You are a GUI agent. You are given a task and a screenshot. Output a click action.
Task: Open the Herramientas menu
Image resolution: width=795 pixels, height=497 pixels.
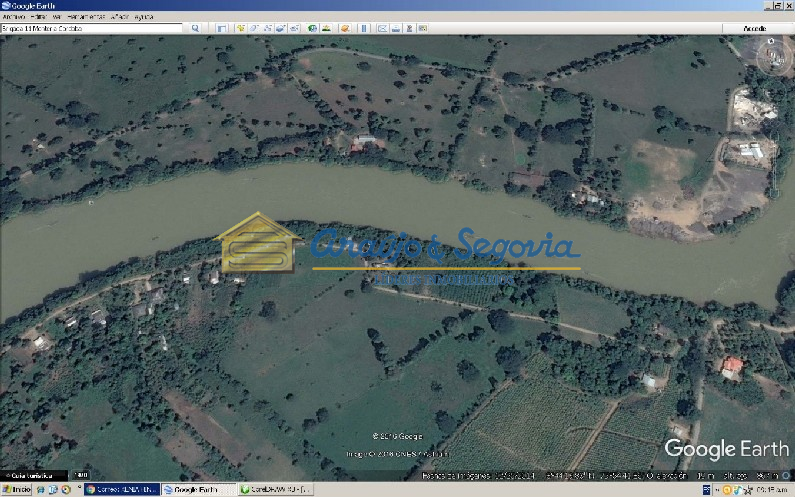point(86,17)
